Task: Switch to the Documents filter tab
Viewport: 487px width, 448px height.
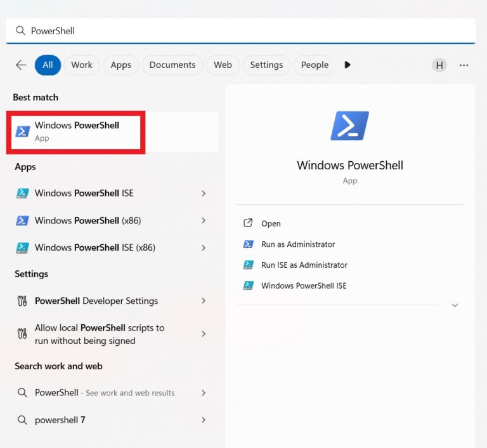Action: [172, 65]
